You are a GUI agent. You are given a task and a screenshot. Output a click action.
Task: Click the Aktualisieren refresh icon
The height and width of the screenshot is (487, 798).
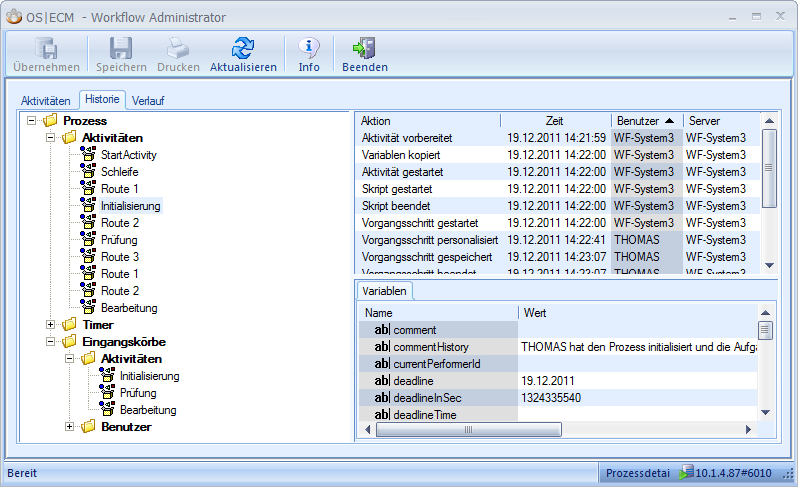(243, 47)
